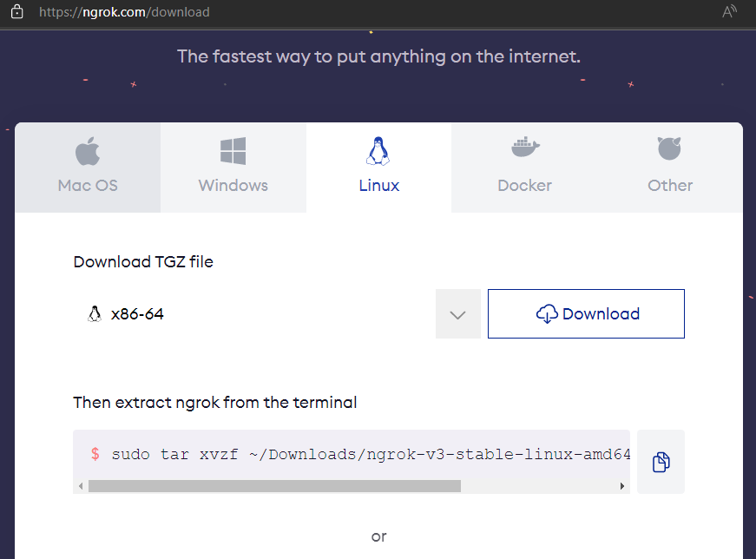
Task: Click the Windows logo icon
Action: [x=233, y=151]
